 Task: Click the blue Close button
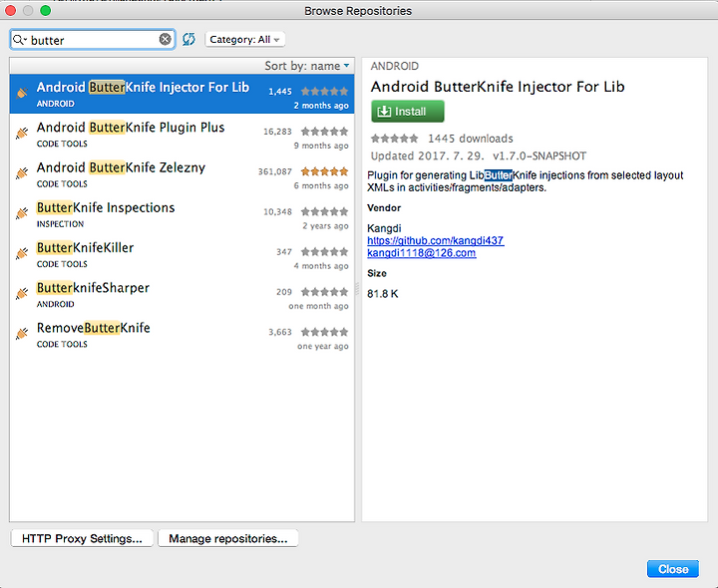(x=673, y=569)
